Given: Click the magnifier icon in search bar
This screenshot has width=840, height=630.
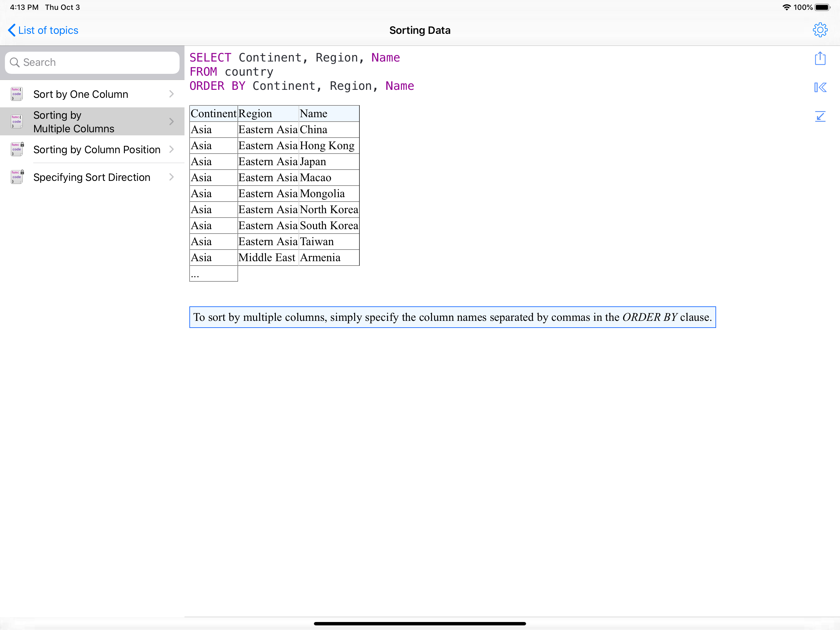Looking at the screenshot, I should 14,62.
